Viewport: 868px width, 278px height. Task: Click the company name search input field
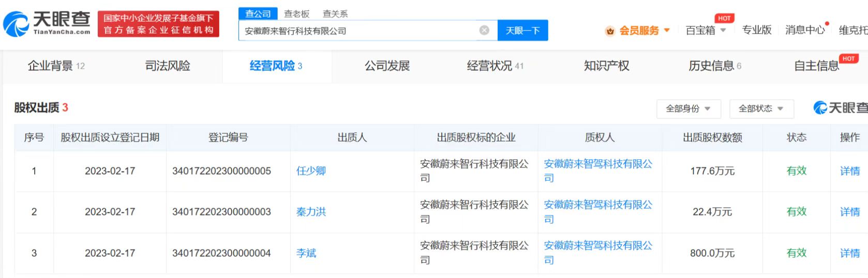click(x=368, y=30)
